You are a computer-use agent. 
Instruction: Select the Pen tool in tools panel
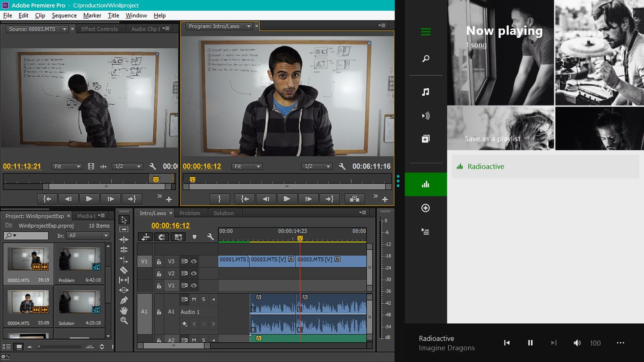tap(124, 300)
